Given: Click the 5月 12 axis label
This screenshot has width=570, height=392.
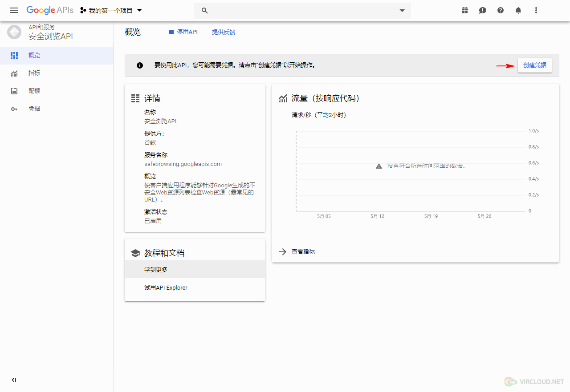Looking at the screenshot, I should [378, 216].
